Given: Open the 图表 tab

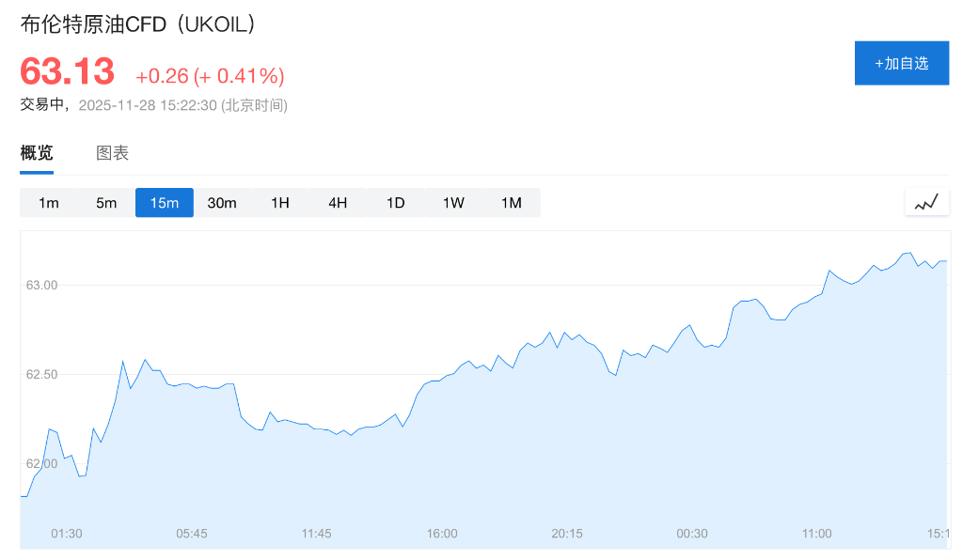Looking at the screenshot, I should pos(112,153).
